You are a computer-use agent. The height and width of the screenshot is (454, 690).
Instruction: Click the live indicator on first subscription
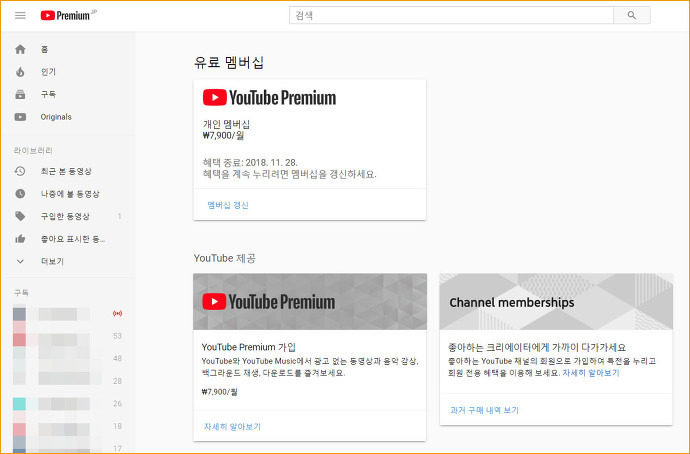tap(117, 314)
